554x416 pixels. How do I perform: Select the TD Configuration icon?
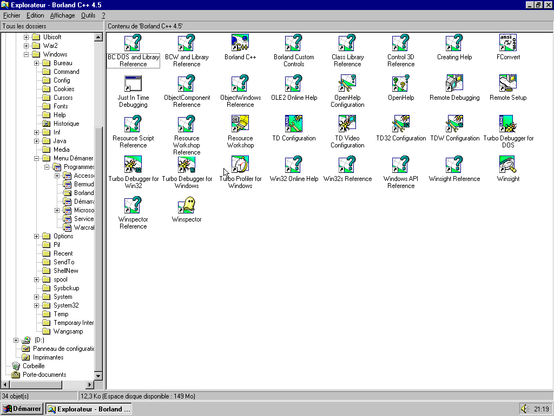tap(294, 124)
